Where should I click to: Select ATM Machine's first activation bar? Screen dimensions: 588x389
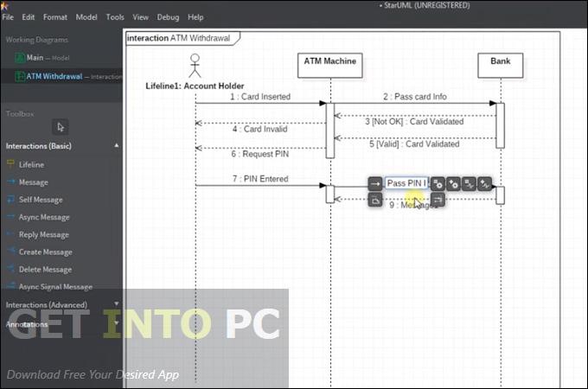pos(330,131)
